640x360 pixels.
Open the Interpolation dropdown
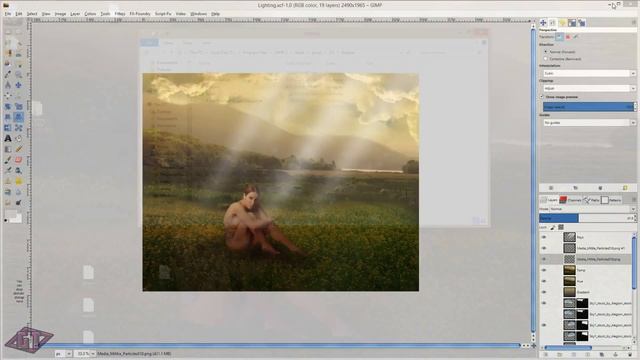589,73
